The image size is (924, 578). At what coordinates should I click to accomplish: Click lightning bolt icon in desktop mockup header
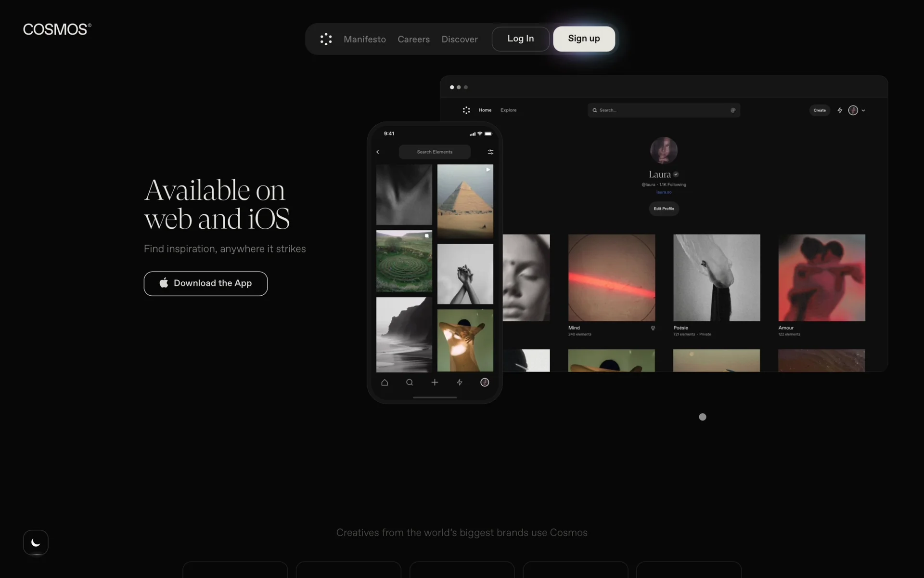click(x=840, y=110)
